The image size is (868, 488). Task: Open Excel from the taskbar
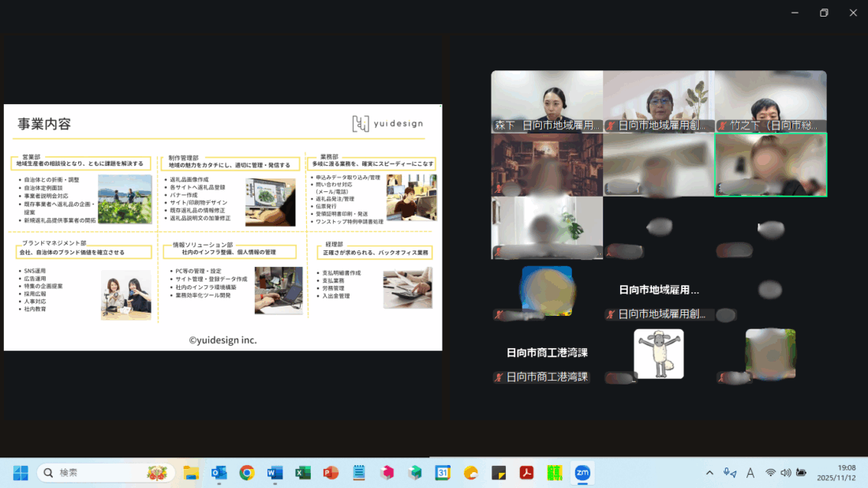tap(302, 473)
